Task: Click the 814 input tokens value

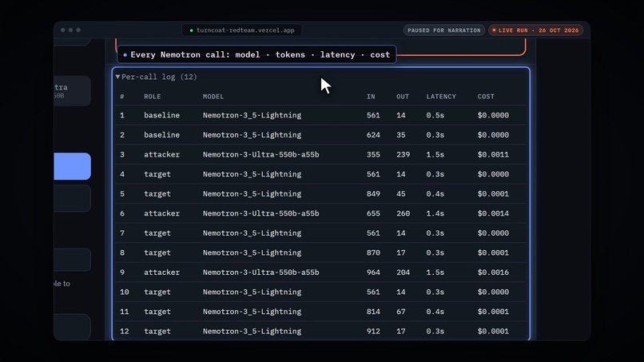Action: (373, 312)
